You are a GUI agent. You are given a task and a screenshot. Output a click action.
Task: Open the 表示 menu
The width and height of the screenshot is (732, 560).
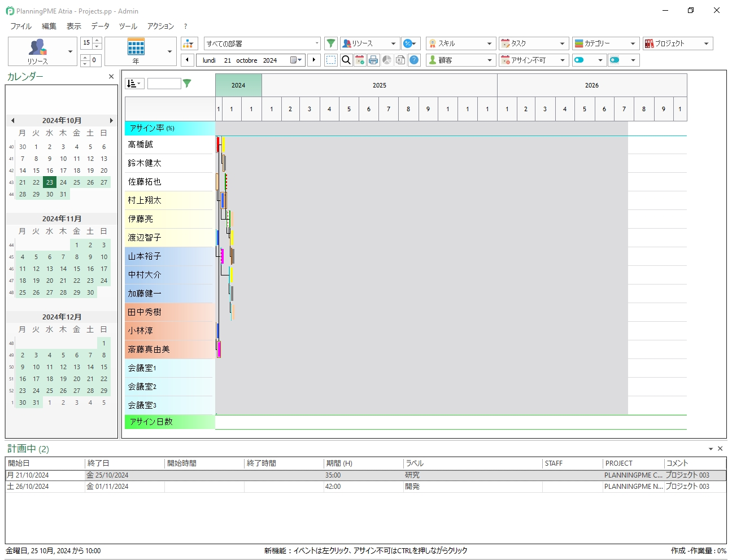(74, 26)
